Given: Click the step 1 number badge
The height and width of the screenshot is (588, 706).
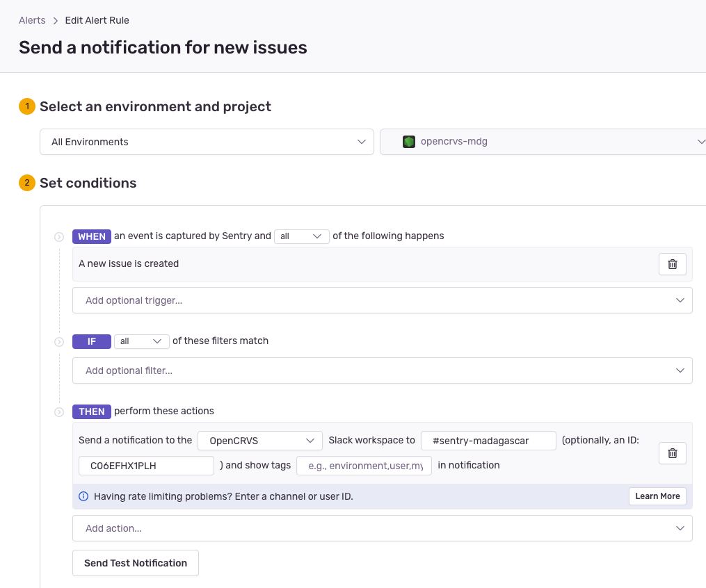Looking at the screenshot, I should click(27, 106).
